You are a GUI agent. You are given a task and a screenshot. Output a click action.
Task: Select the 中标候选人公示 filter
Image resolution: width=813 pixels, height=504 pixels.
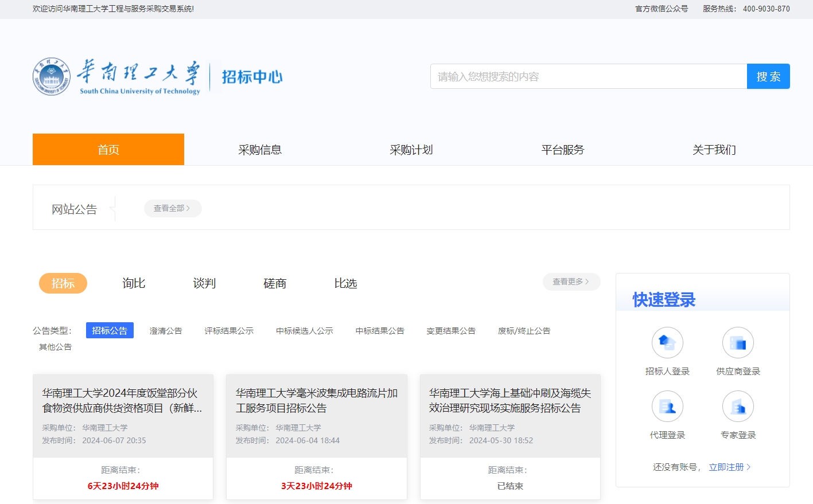304,330
